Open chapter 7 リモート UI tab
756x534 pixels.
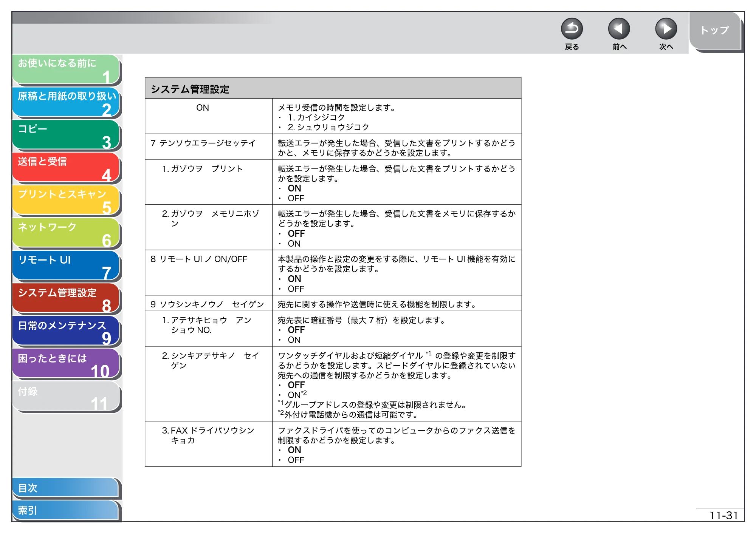[x=66, y=266]
